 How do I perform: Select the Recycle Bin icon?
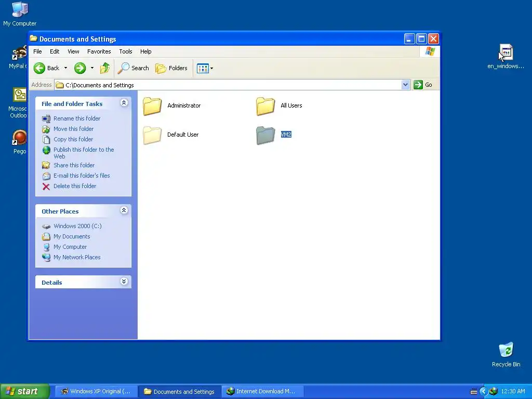click(506, 355)
